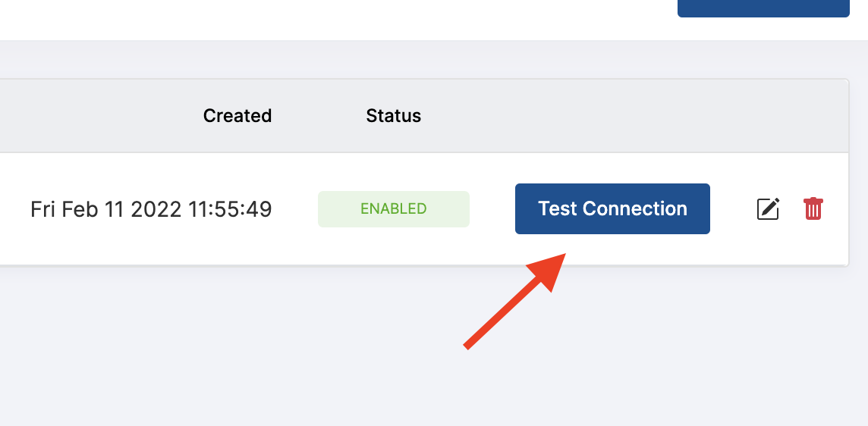Viewport: 868px width, 426px height.
Task: Click the partially visible blue button at top
Action: [763, 8]
